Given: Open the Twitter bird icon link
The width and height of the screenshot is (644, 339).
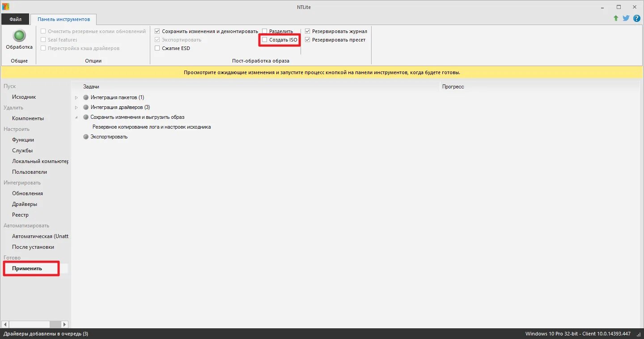Looking at the screenshot, I should (x=626, y=18).
